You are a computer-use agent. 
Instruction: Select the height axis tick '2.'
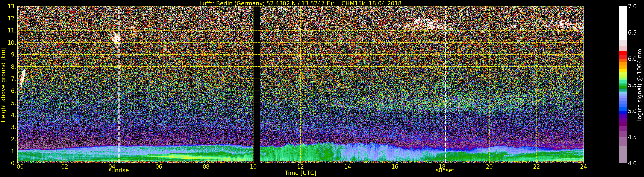[x=14, y=139]
